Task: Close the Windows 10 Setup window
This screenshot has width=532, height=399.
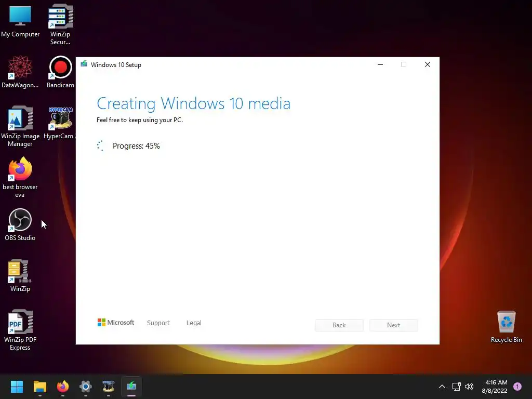Action: coord(428,64)
